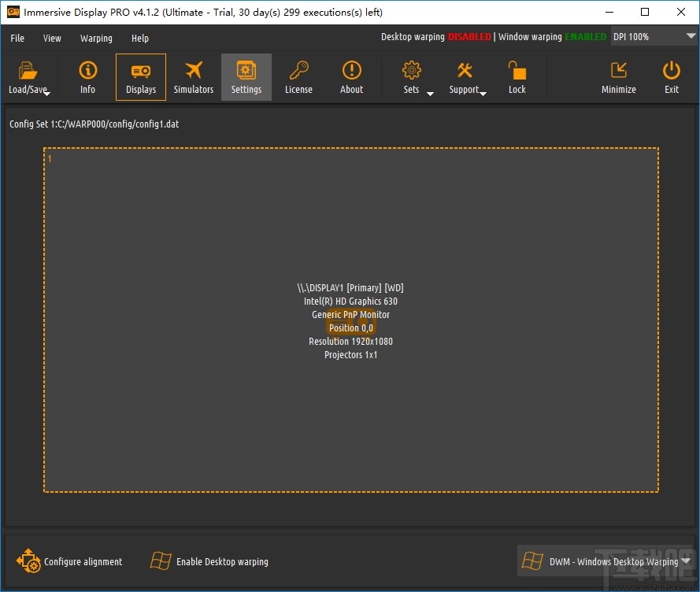Click the Generic PnP Monitor text

tap(351, 315)
